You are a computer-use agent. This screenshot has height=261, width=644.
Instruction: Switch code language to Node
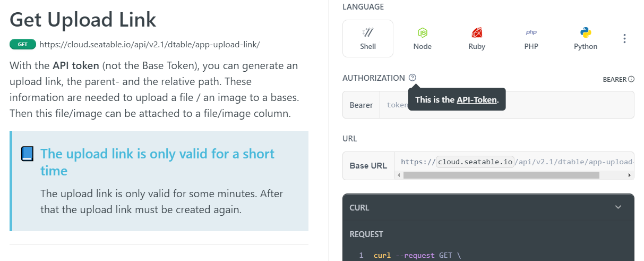[422, 38]
